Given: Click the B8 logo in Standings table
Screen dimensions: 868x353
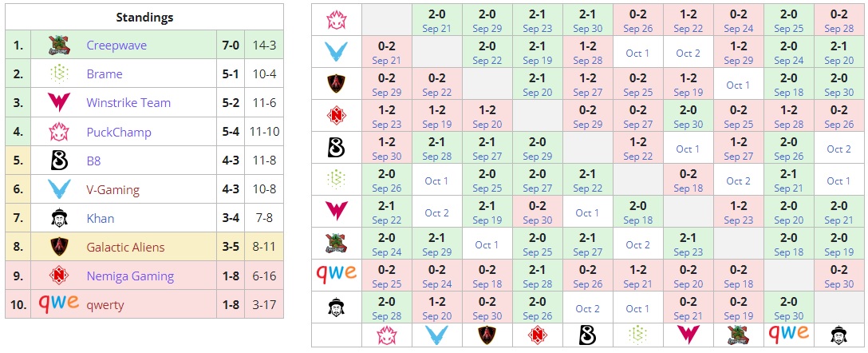Looking at the screenshot, I should pyautogui.click(x=59, y=161).
